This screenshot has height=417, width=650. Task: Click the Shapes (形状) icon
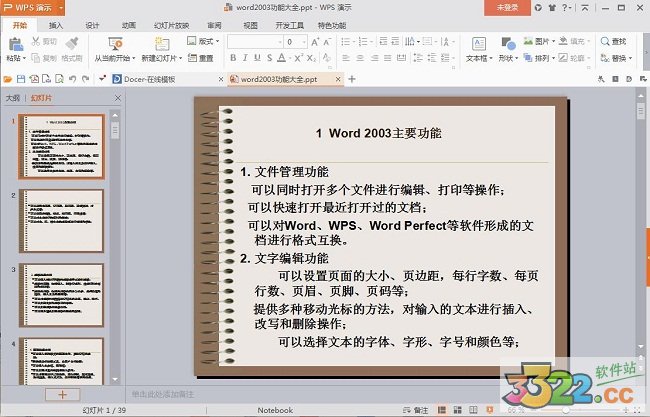[508, 44]
